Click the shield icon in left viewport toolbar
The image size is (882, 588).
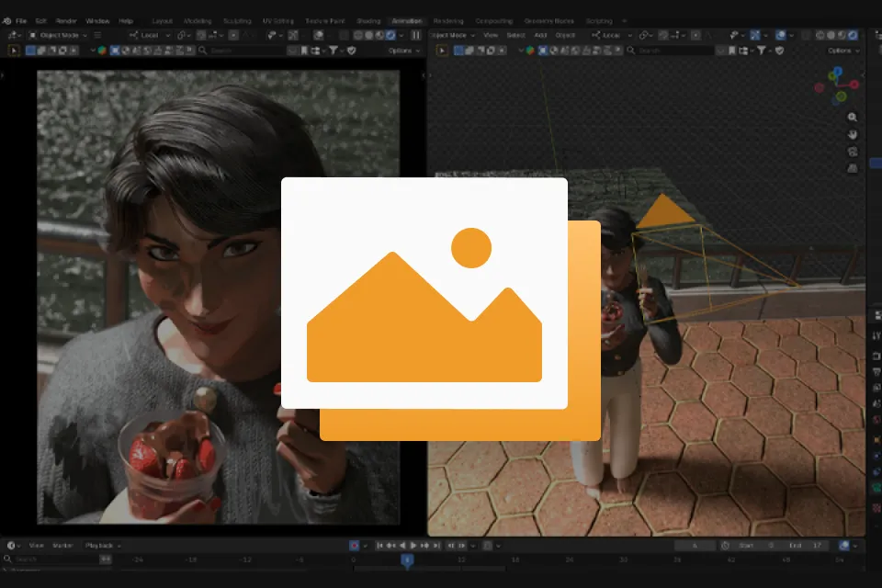[x=352, y=51]
